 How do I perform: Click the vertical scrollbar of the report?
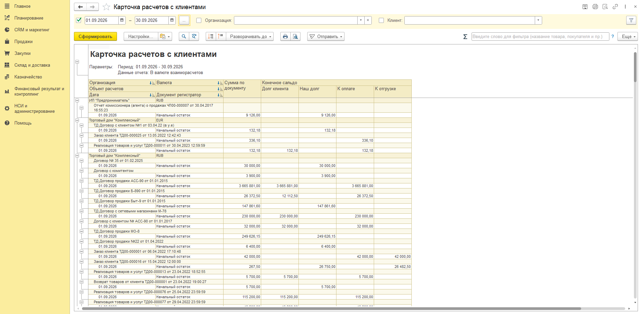(x=635, y=67)
